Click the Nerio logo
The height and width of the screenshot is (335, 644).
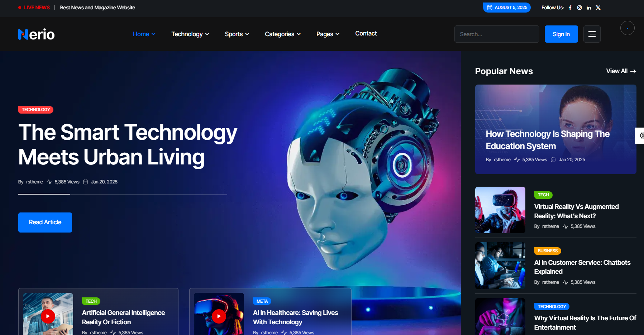click(x=37, y=34)
